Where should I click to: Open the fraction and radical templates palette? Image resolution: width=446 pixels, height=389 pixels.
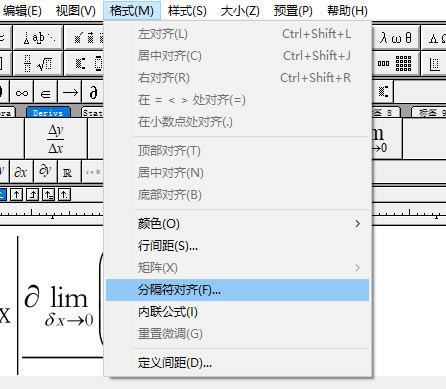39,63
